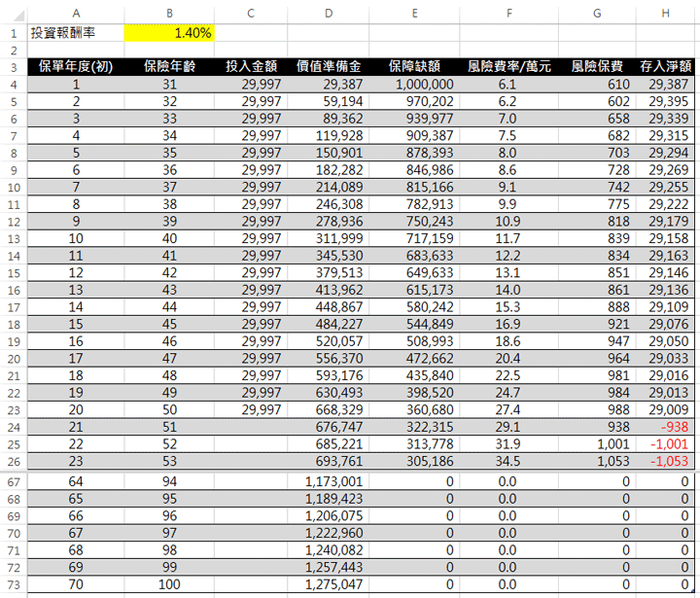Select the 520,057 cell

tap(329, 341)
